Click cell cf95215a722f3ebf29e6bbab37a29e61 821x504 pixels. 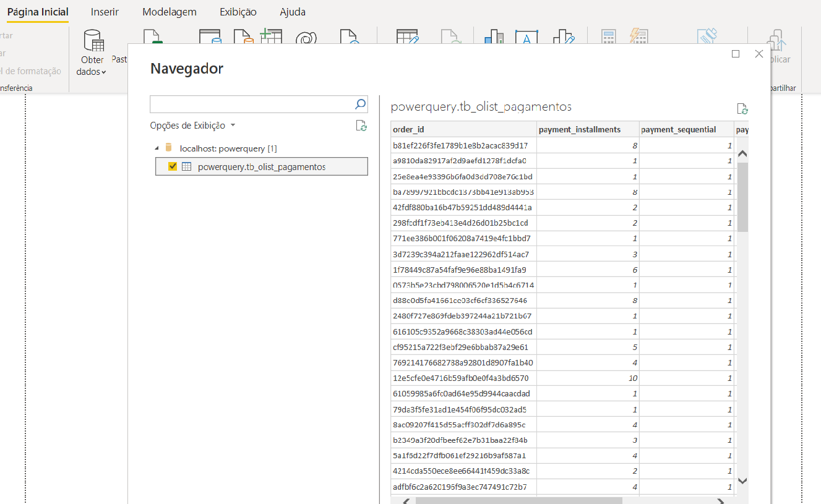pyautogui.click(x=463, y=347)
